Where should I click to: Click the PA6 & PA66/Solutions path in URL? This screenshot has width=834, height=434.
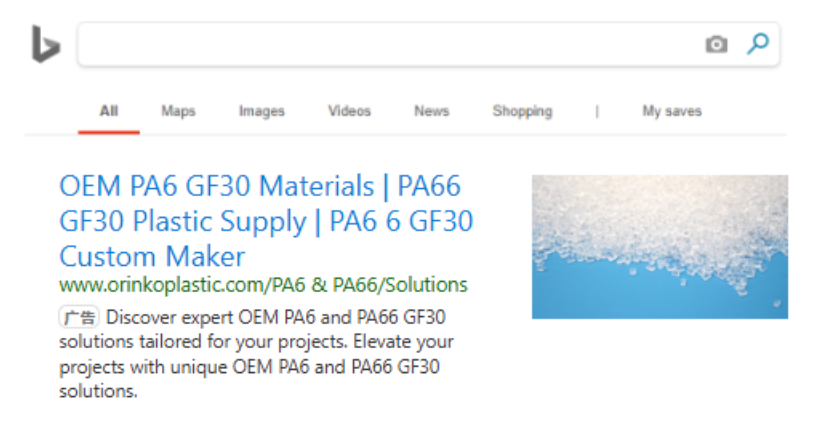pyautogui.click(x=370, y=285)
